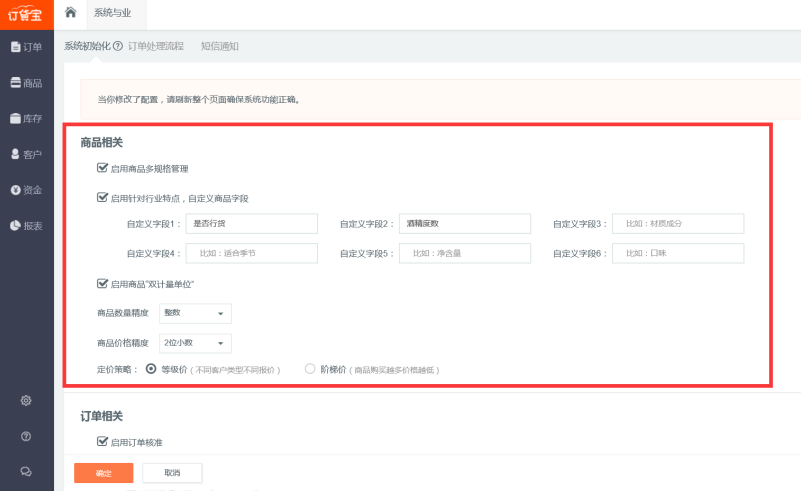801x493 pixels.
Task: Open 报表 in the sidebar
Action: click(x=27, y=226)
